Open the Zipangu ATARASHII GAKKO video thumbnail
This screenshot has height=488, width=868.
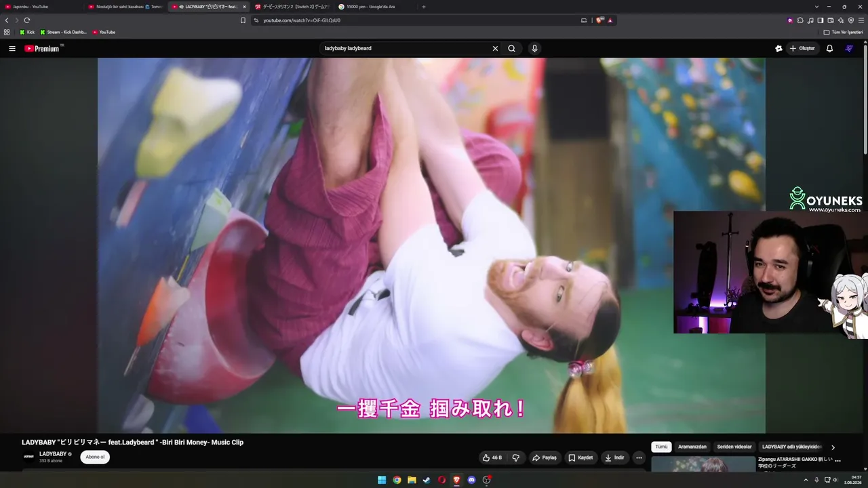point(703,464)
